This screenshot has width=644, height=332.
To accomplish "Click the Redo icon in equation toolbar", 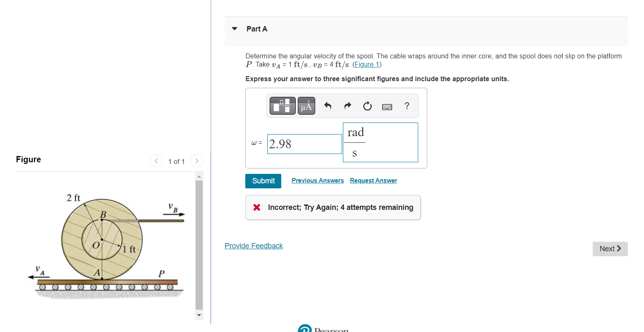I will click(347, 106).
